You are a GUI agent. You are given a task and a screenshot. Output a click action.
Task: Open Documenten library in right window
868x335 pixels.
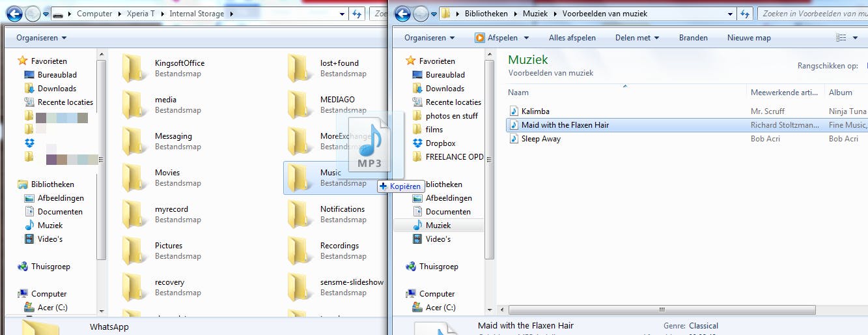pyautogui.click(x=441, y=211)
